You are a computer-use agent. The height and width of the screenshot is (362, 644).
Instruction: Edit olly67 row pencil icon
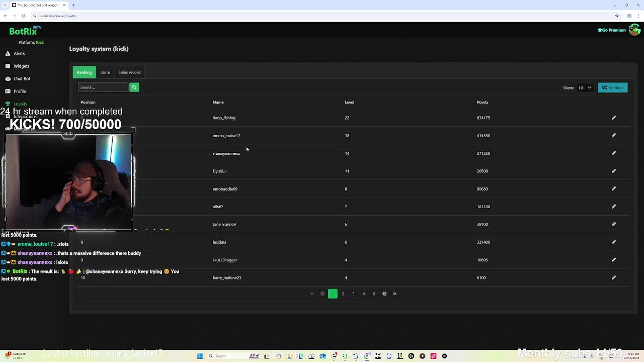(x=613, y=207)
